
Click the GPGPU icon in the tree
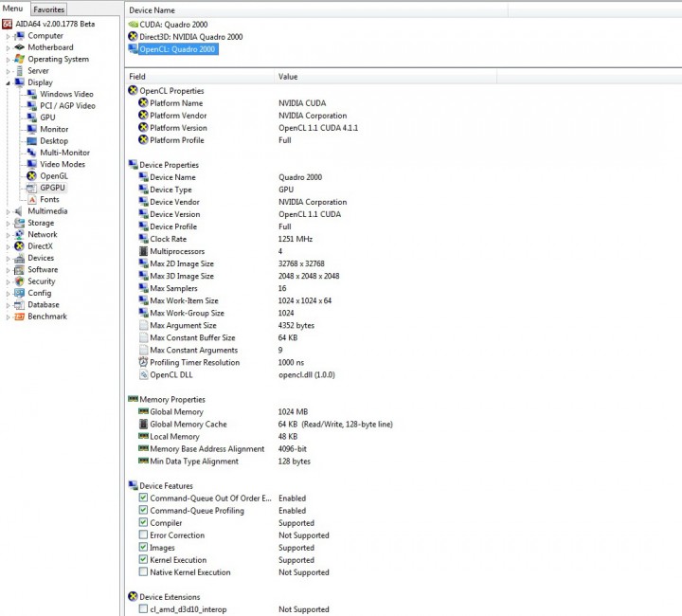32,188
